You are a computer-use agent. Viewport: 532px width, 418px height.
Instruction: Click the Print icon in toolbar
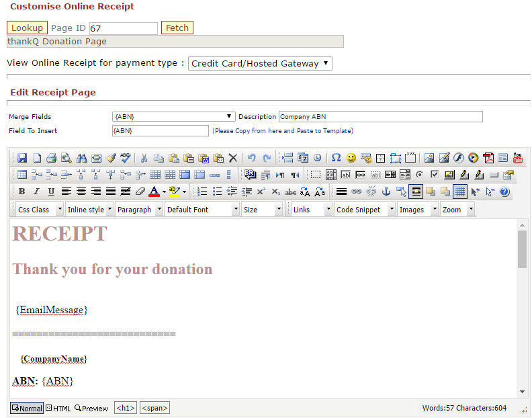tap(52, 158)
